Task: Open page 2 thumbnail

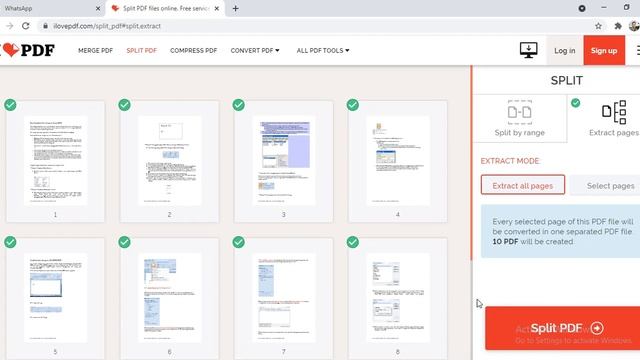Action: coord(170,160)
